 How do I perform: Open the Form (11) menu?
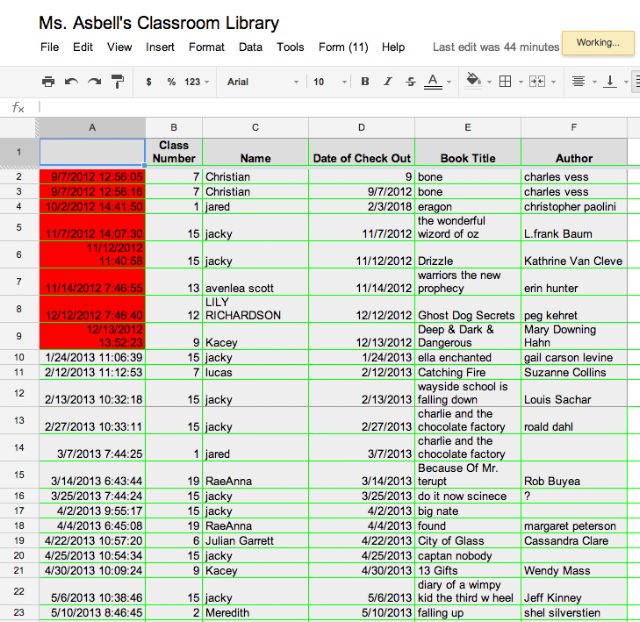[x=343, y=47]
